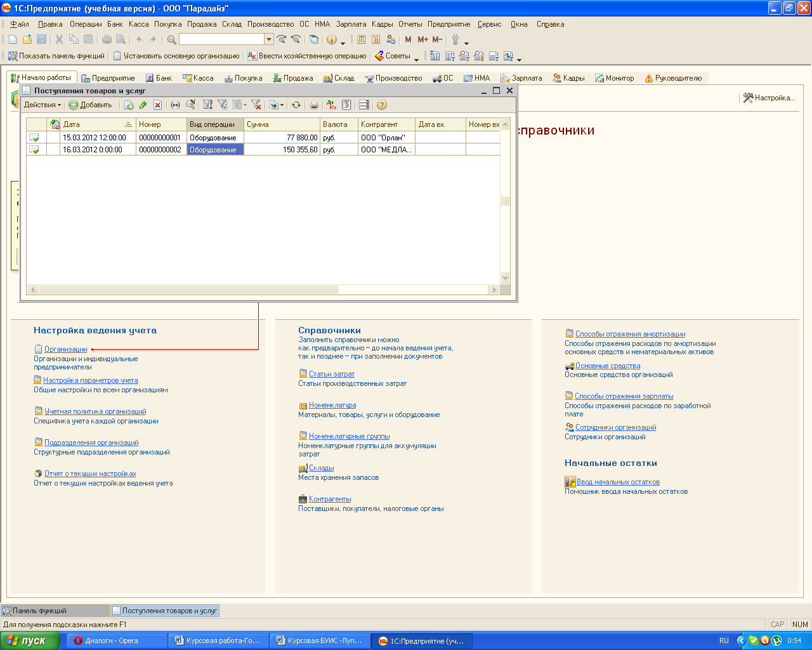Select the row with number 00000000001
The height and width of the screenshot is (650, 812).
point(160,137)
